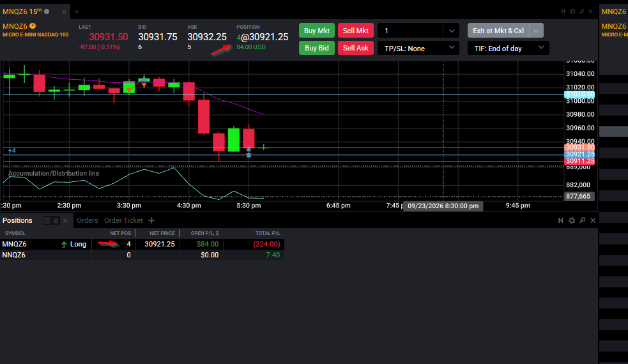The height and width of the screenshot is (364, 628).
Task: Add a new tab next to Order Ticket
Action: pyautogui.click(x=151, y=220)
